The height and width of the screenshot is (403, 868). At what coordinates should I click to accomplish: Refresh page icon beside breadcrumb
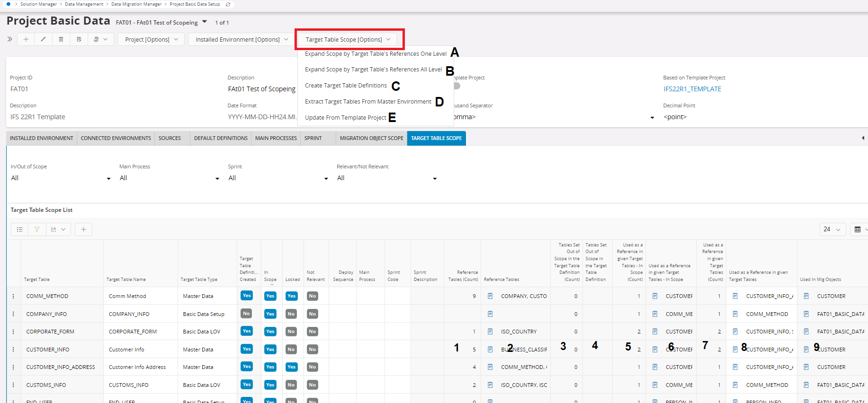[x=228, y=4]
